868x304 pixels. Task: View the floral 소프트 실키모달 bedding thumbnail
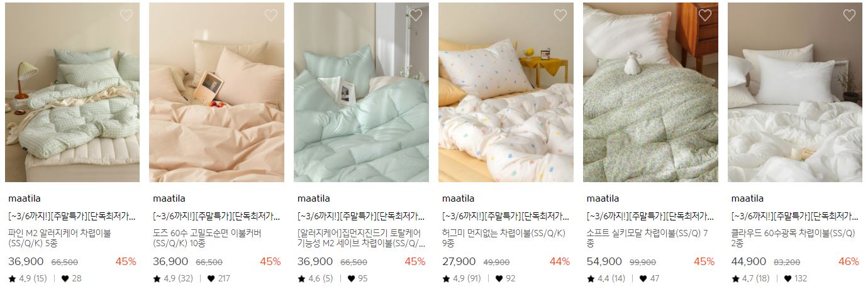pos(651,92)
